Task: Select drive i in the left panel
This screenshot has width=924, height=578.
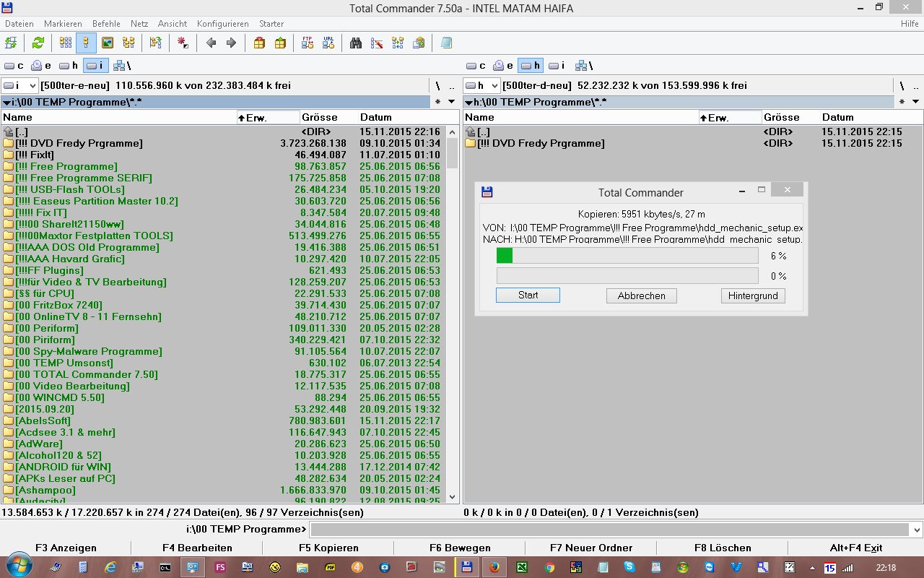Action: pyautogui.click(x=95, y=66)
